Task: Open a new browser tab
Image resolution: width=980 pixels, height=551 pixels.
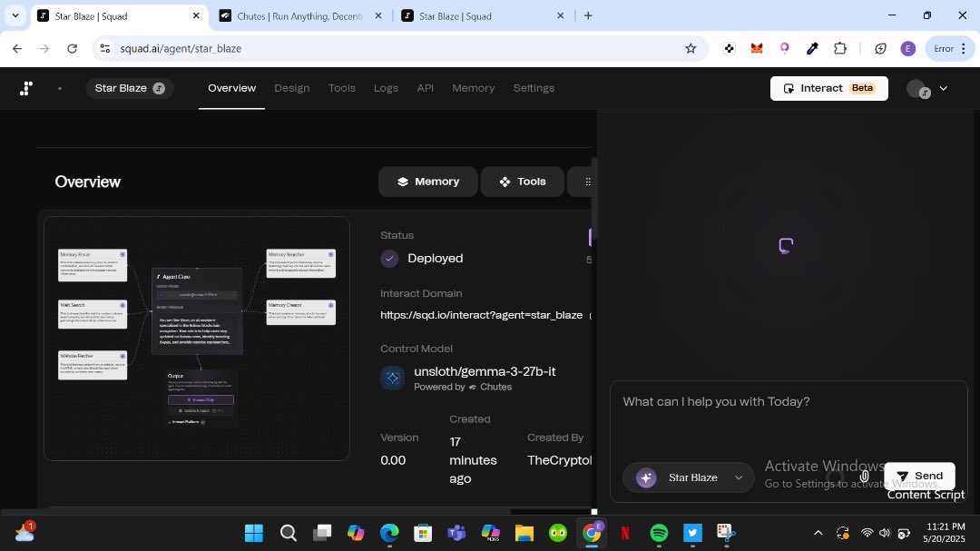Action: 588,15
